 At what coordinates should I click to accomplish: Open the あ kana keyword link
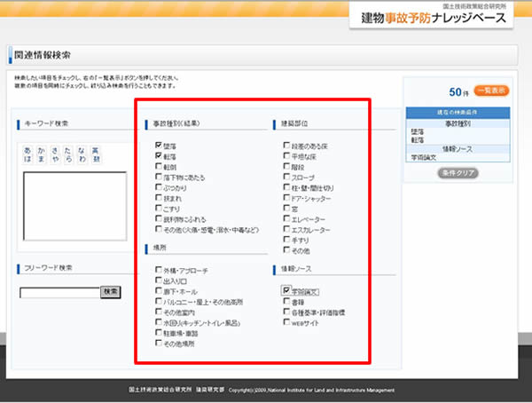pyautogui.click(x=27, y=151)
